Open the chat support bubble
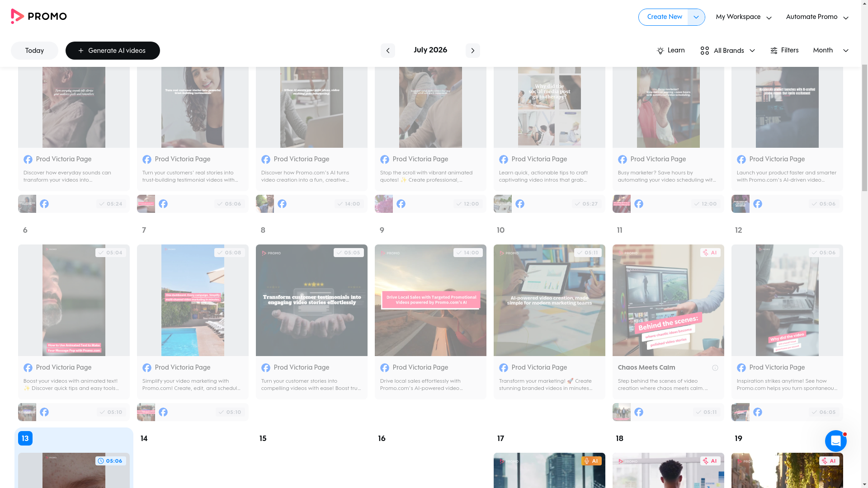The image size is (868, 488). click(835, 441)
